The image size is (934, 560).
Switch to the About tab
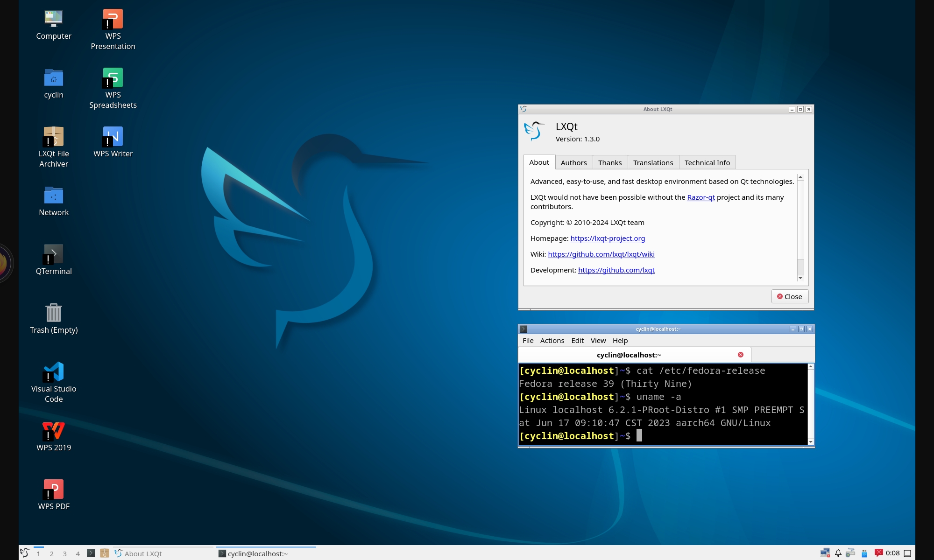(539, 162)
